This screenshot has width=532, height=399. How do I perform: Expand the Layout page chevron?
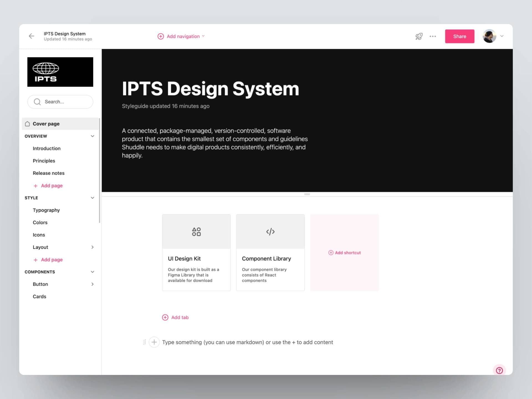pyautogui.click(x=93, y=247)
